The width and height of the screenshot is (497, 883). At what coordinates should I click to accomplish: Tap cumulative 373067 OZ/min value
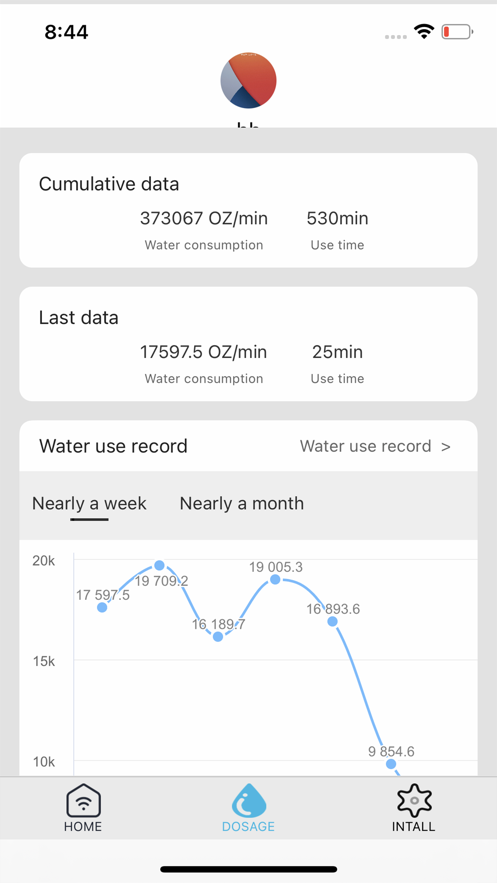click(x=204, y=218)
